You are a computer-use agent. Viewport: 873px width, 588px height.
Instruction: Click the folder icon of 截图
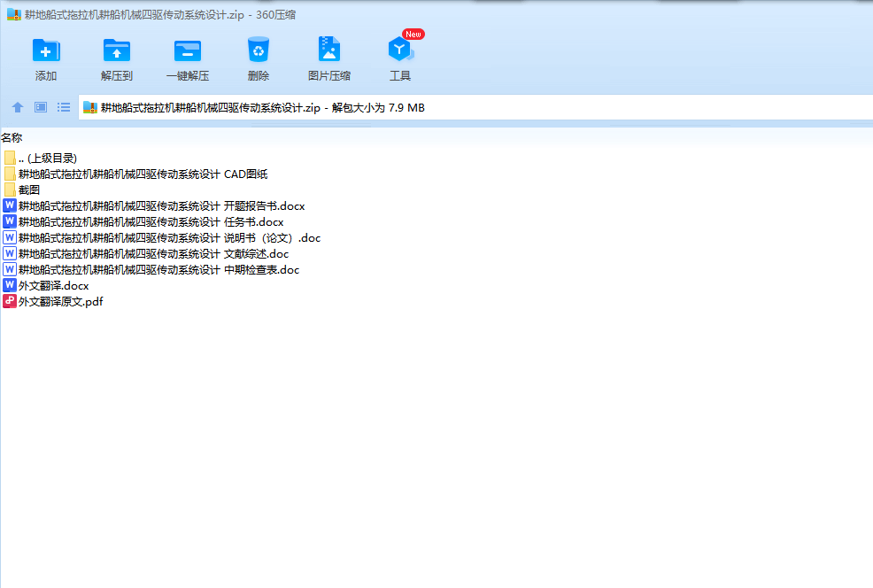pos(10,190)
